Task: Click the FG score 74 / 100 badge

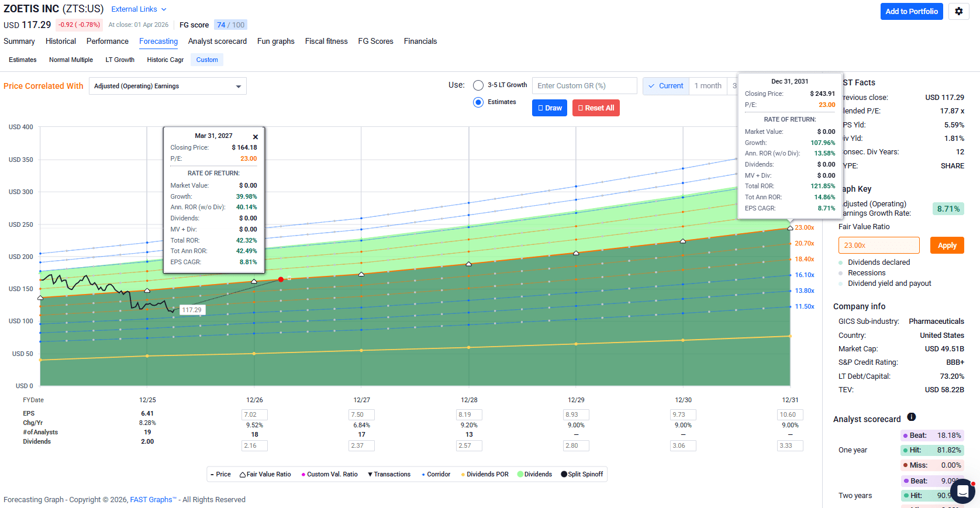Action: [230, 25]
